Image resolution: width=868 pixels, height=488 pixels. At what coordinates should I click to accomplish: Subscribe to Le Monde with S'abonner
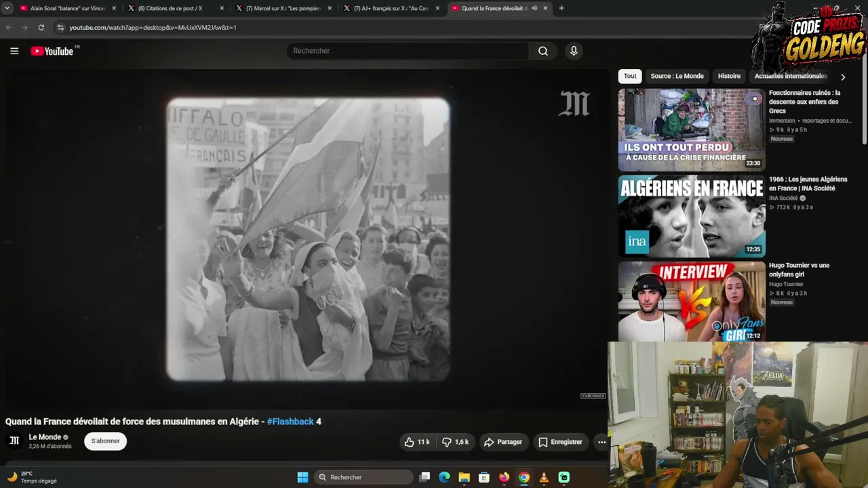[x=105, y=441]
